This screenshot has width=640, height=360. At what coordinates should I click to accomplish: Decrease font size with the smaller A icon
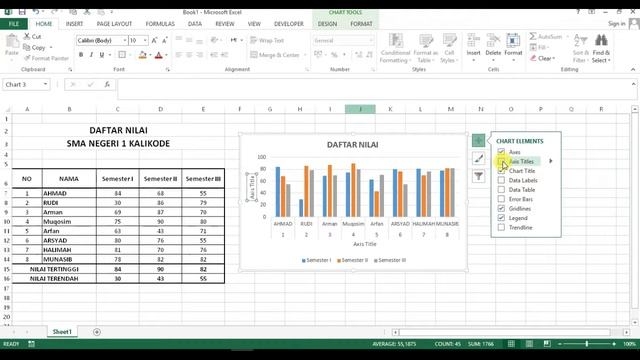[x=164, y=40]
